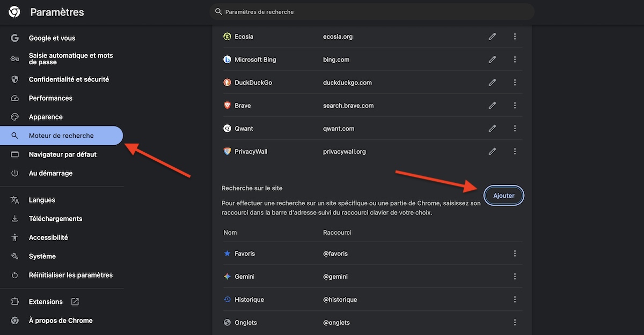The height and width of the screenshot is (335, 644).
Task: Click the key icon for passwords
Action: pyautogui.click(x=15, y=58)
